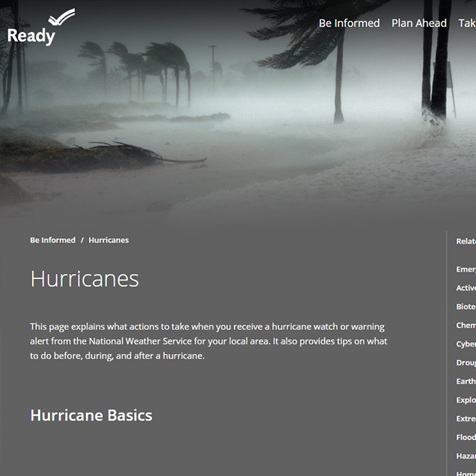Viewport: 476px width, 476px height.
Task: Open the Be Informed navigation menu
Action: [x=349, y=23]
